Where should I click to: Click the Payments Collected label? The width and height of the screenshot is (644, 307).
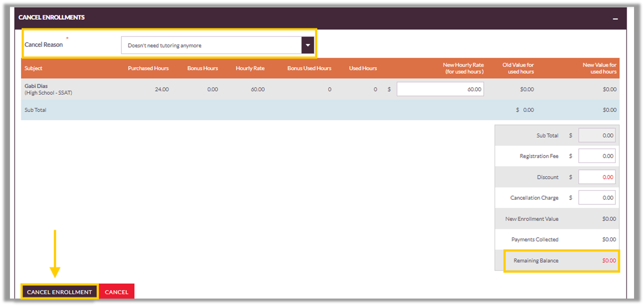click(535, 239)
